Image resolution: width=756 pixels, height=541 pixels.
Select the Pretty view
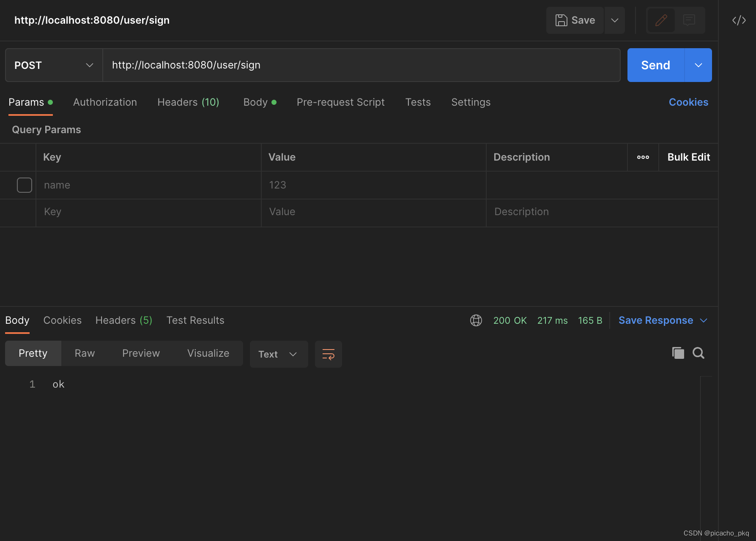point(33,353)
